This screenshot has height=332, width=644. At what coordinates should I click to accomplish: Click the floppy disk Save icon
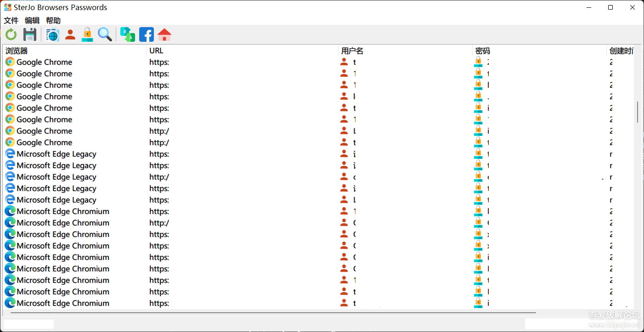click(x=30, y=34)
